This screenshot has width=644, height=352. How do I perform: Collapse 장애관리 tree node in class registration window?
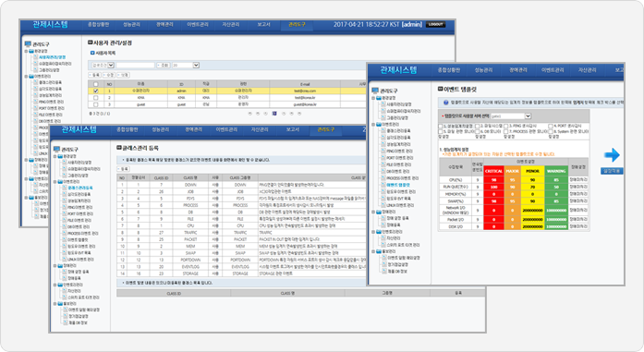[55, 266]
